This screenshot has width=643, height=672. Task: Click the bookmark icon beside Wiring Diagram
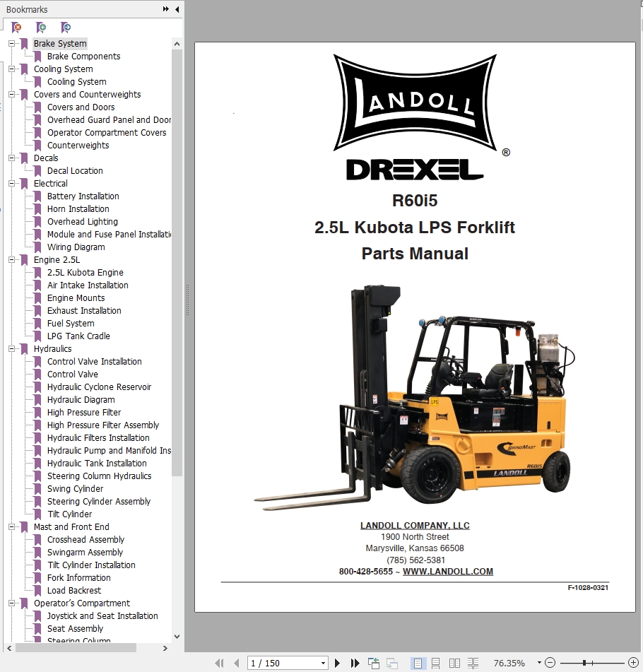(37, 247)
